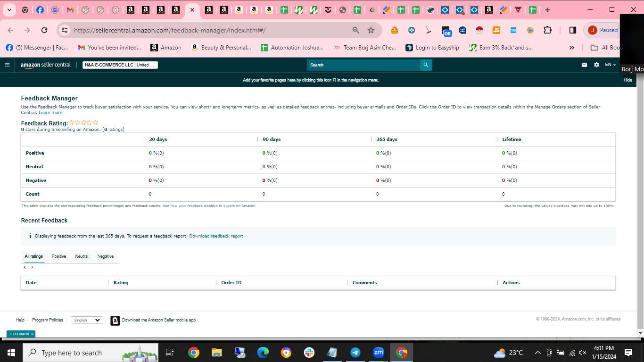Click the Pokeball extension icon
Screen dimensions: 644x362
pos(479,30)
